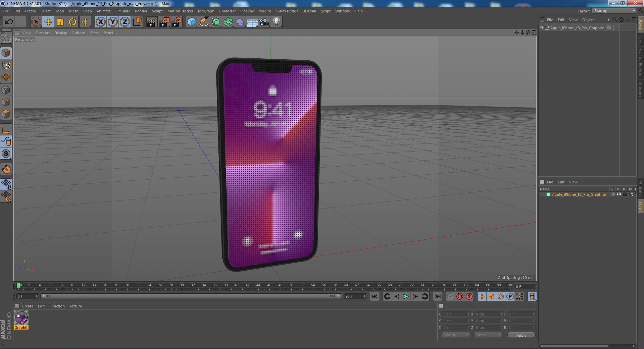The width and height of the screenshot is (644, 349).
Task: Toggle Enable Axis tool
Action: point(6,129)
